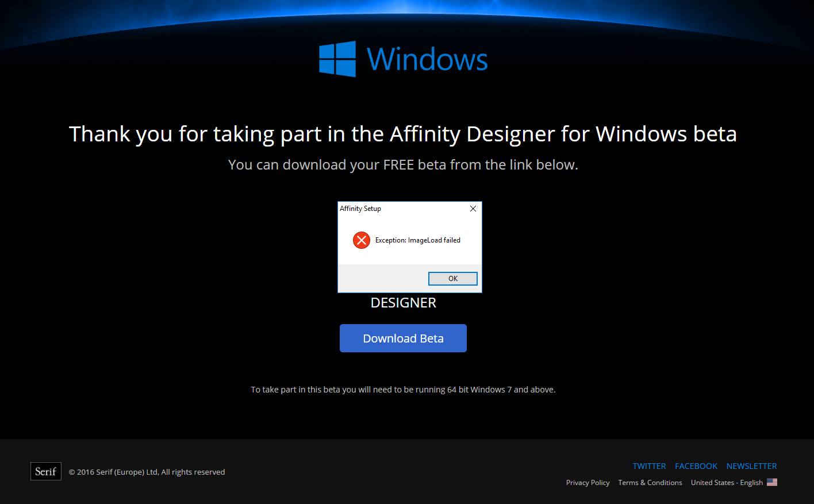Click the 2016 Serif copyright text
This screenshot has height=504, width=814.
[x=147, y=472]
